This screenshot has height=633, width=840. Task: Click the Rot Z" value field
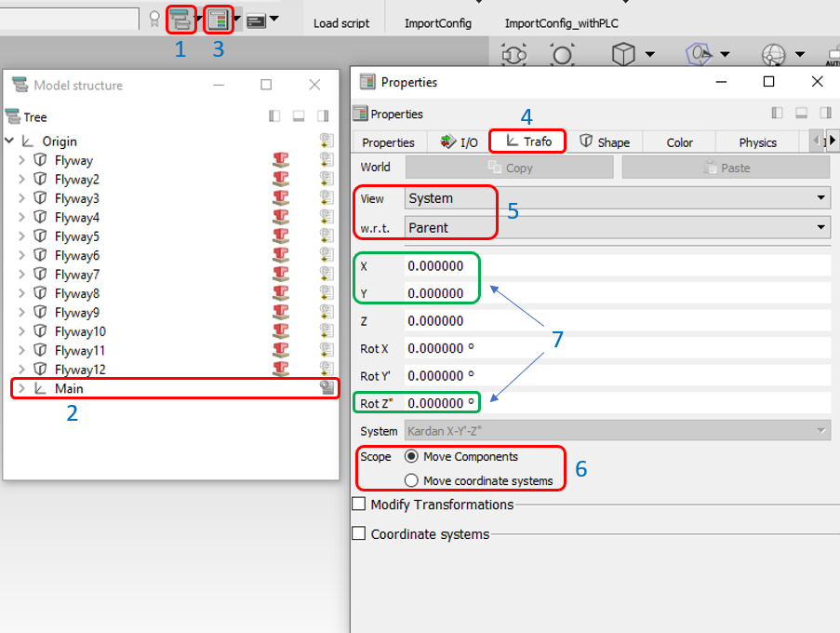616,403
